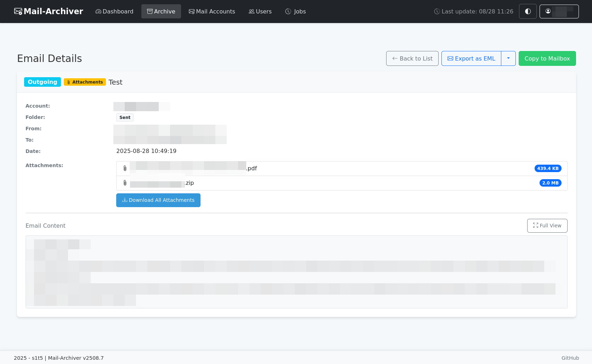Open the Jobs page via its clock icon
This screenshot has height=364, width=592.
tap(287, 11)
